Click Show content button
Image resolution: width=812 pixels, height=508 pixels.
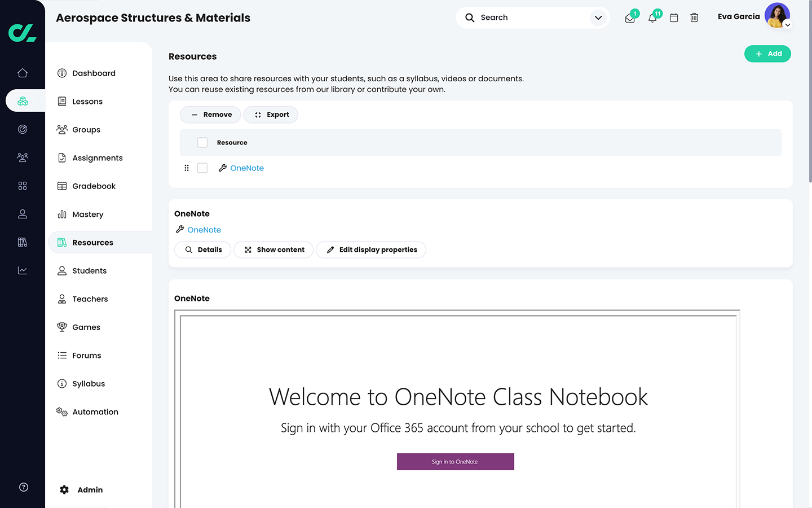pyautogui.click(x=273, y=249)
